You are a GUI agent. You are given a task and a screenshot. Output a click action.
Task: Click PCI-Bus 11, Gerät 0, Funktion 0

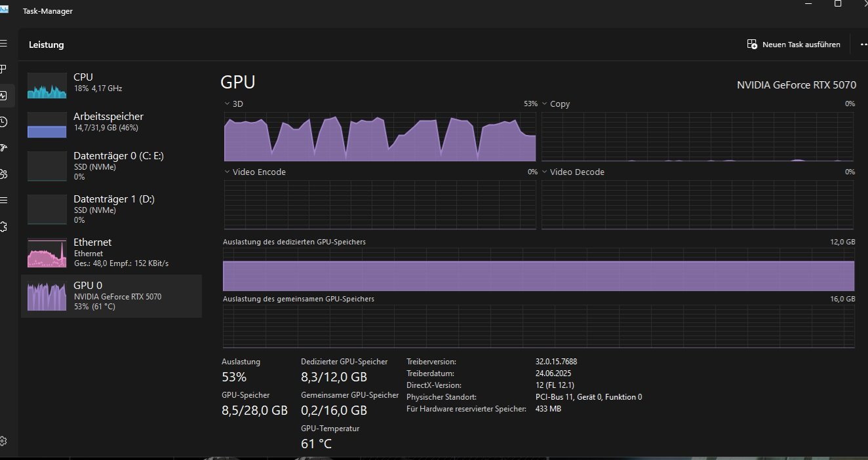point(589,397)
